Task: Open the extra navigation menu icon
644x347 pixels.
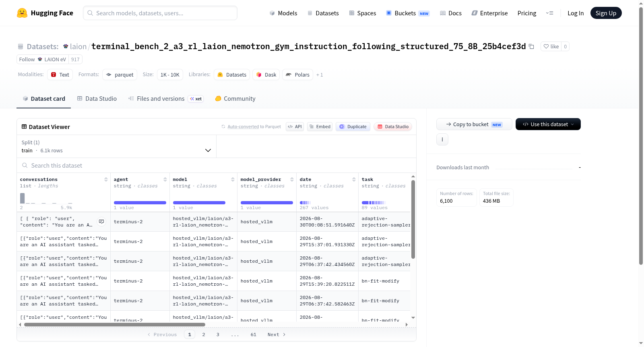Action: [x=549, y=13]
